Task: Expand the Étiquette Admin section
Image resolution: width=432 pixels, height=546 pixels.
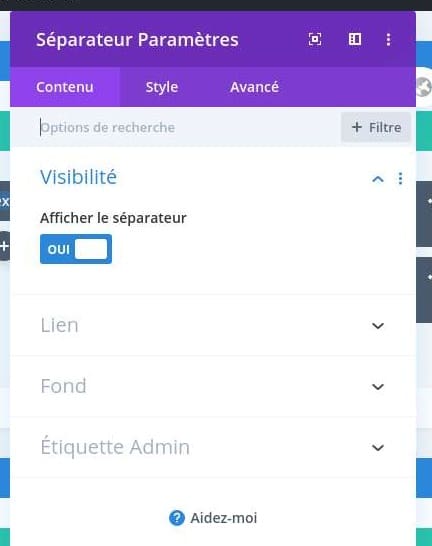Action: coord(213,447)
